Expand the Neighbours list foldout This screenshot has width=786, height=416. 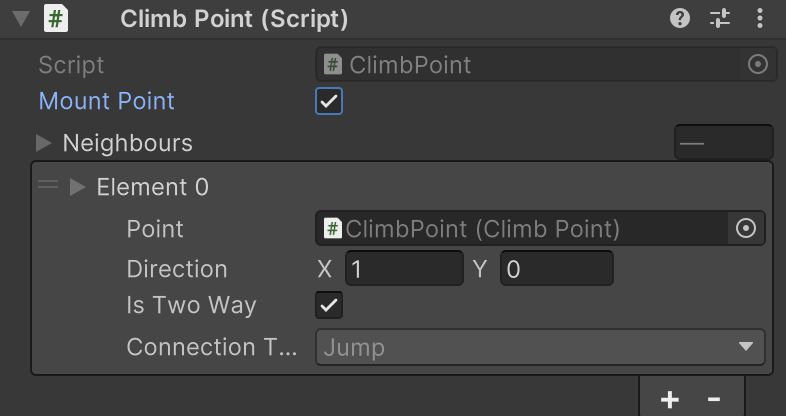tap(44, 143)
